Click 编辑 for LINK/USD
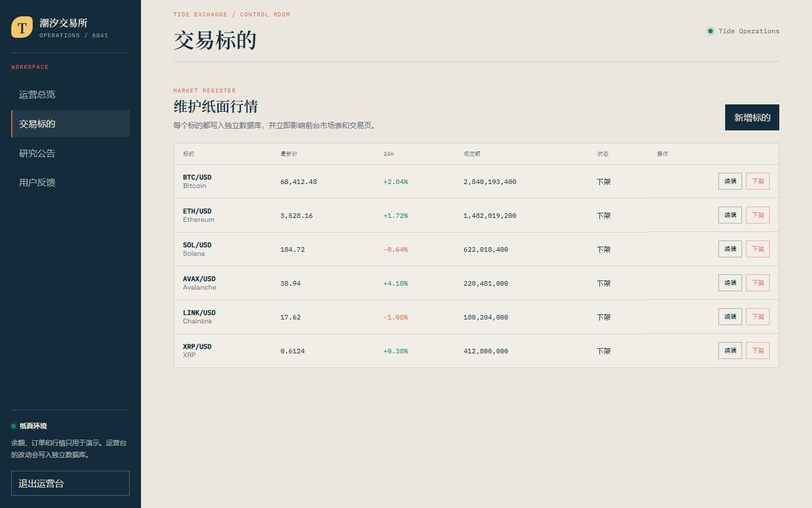 pyautogui.click(x=730, y=317)
